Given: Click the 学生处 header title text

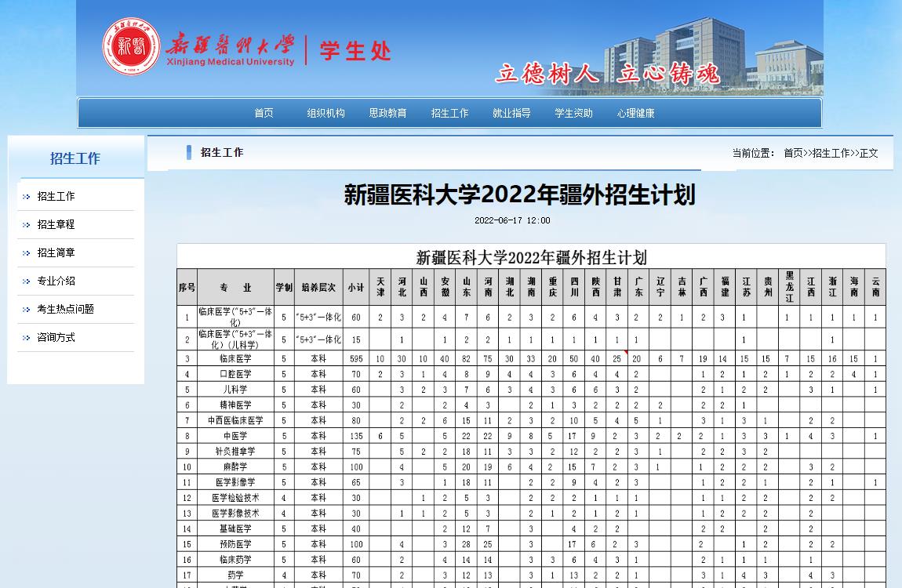Looking at the screenshot, I should point(355,51).
